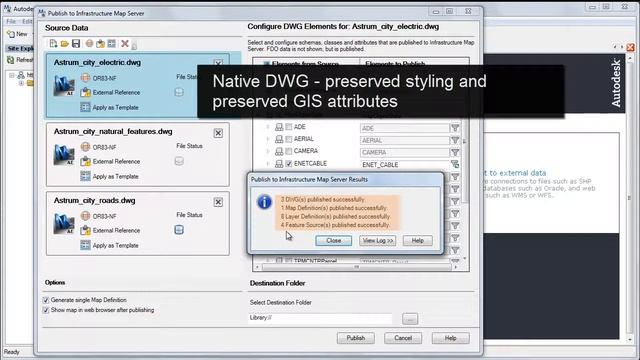
Task: Click the new document icon in Source Data toolbar
Action: [53, 43]
